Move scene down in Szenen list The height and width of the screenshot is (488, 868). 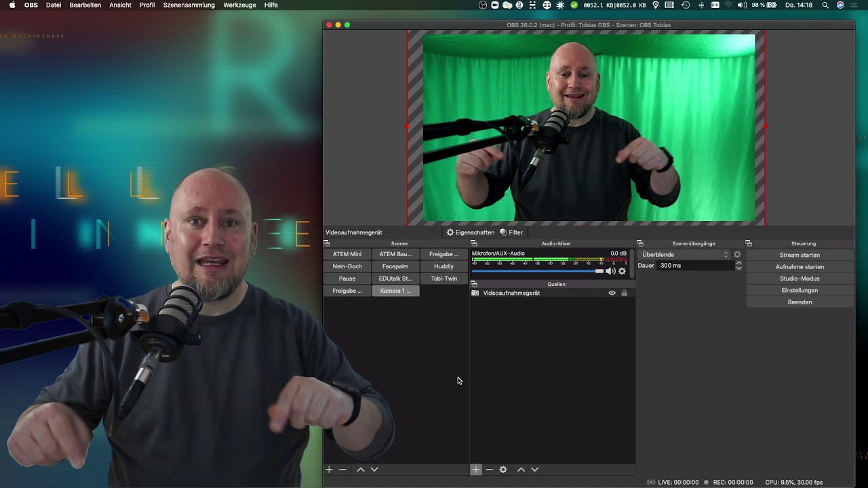[374, 470]
